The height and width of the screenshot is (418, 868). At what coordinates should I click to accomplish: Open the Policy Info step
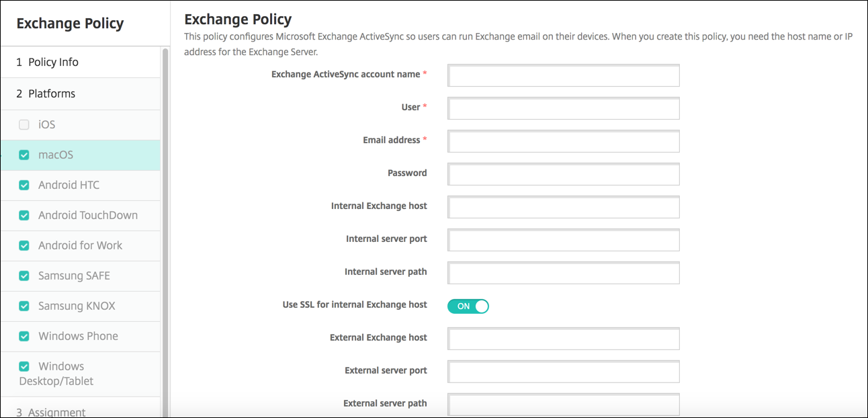tap(47, 62)
